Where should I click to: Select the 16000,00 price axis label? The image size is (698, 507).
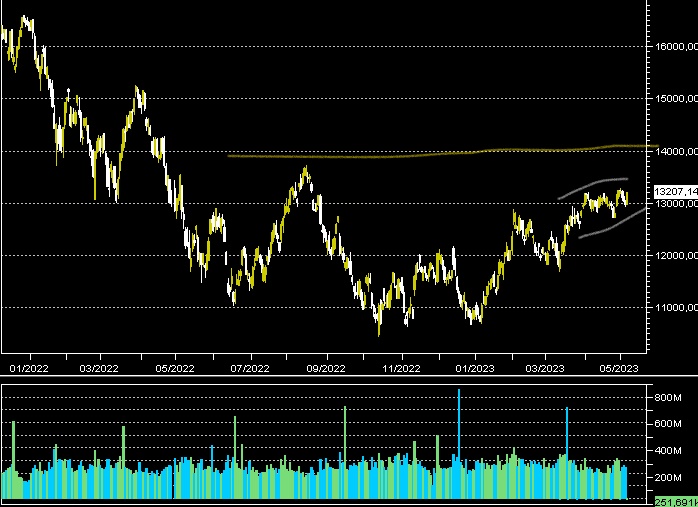tap(676, 46)
